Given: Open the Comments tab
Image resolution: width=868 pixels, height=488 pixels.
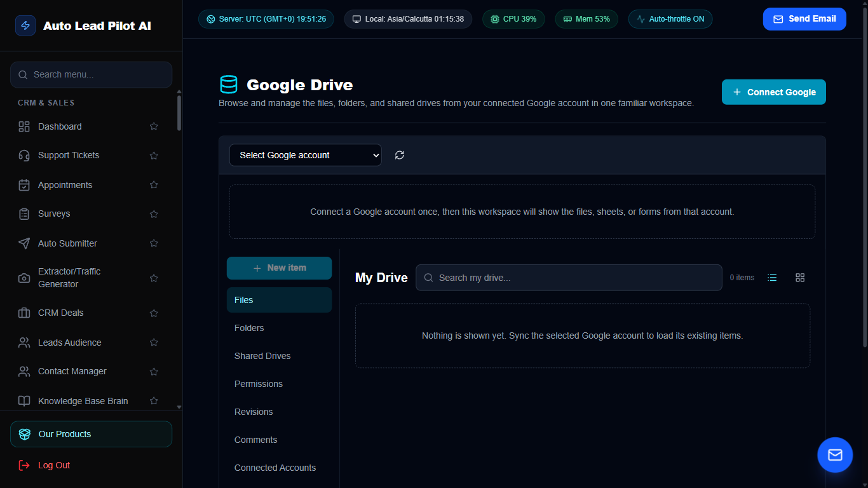Looking at the screenshot, I should click(279, 440).
